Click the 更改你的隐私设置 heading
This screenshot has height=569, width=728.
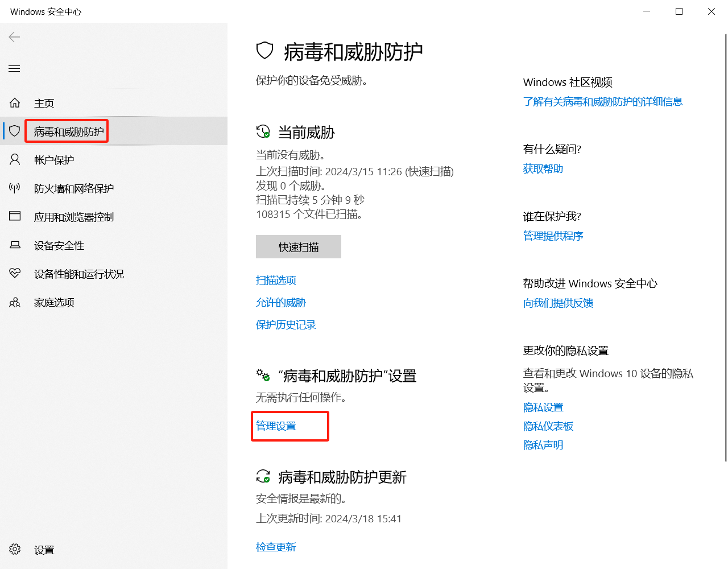click(x=566, y=351)
